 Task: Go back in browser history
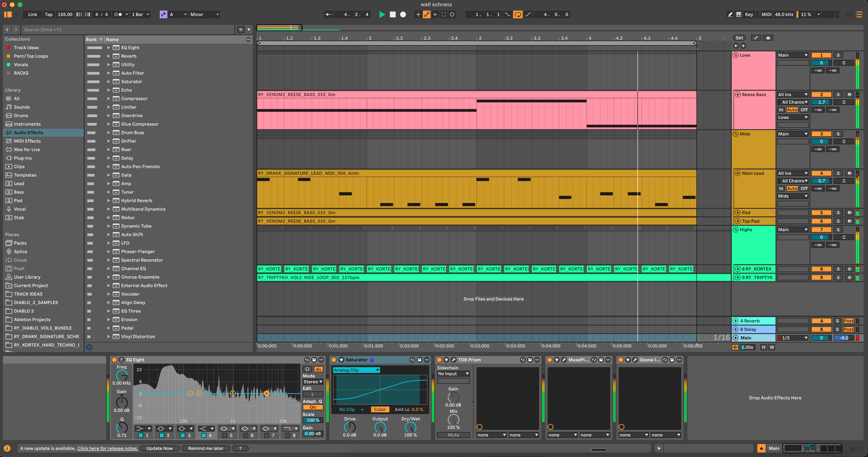pyautogui.click(x=7, y=30)
